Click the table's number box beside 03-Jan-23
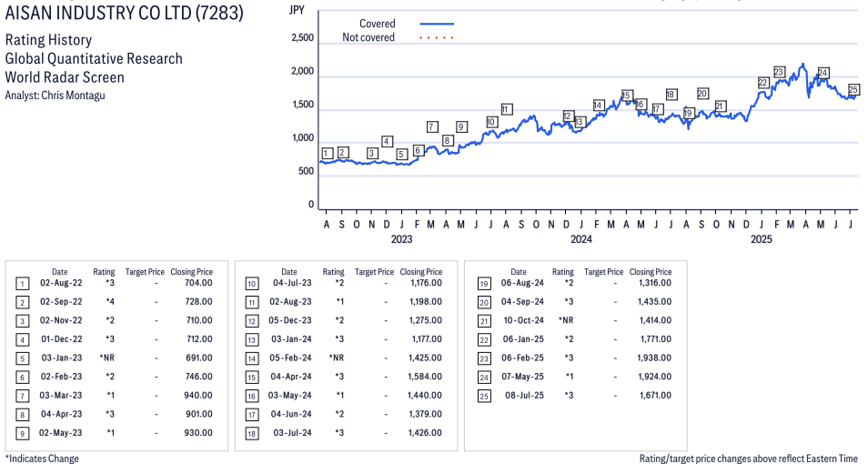 [x=22, y=358]
